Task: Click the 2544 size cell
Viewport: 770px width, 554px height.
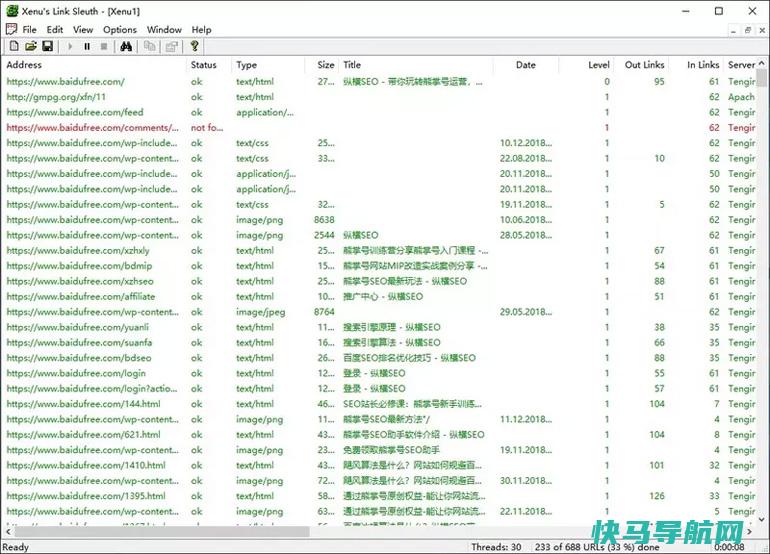Action: (324, 235)
